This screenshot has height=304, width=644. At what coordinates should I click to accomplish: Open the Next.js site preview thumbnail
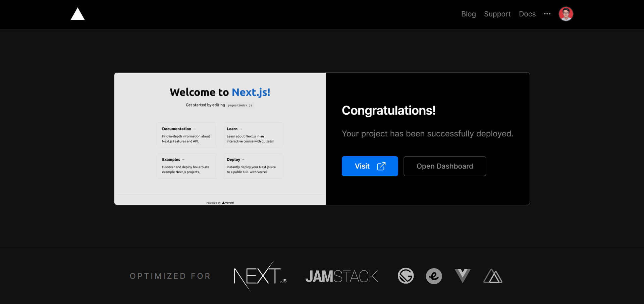point(220,139)
